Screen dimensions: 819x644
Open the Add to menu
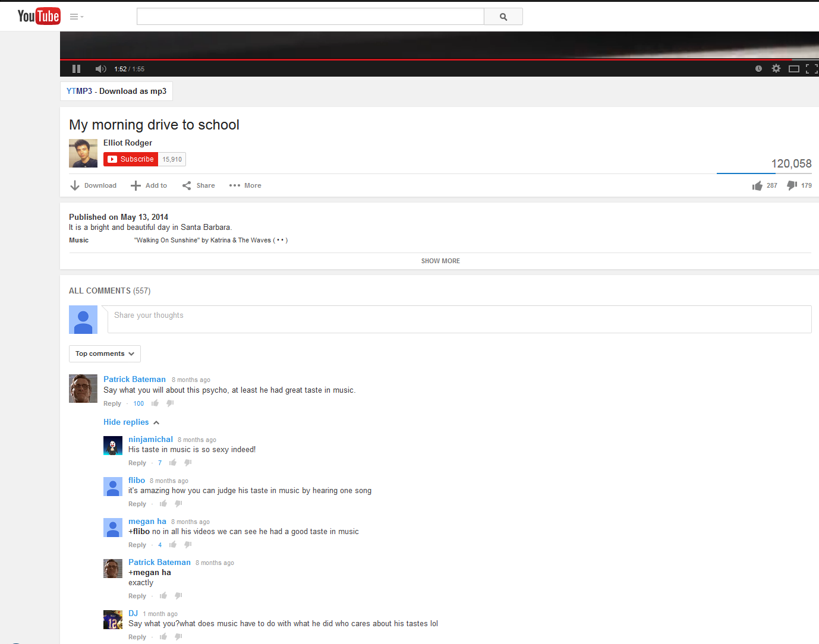point(149,185)
